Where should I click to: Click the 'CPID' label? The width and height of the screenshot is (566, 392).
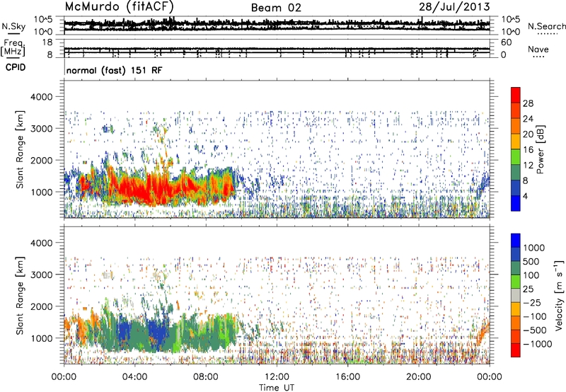click(16, 67)
